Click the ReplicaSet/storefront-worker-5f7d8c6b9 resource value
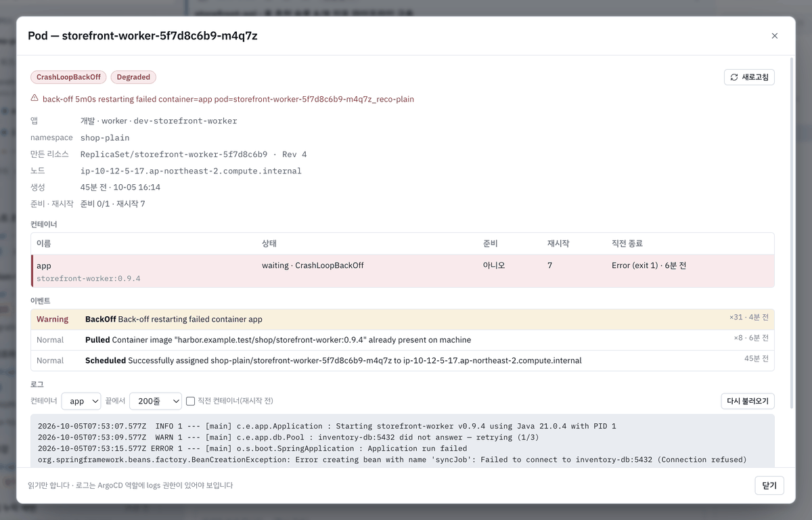812x520 pixels. (x=174, y=154)
